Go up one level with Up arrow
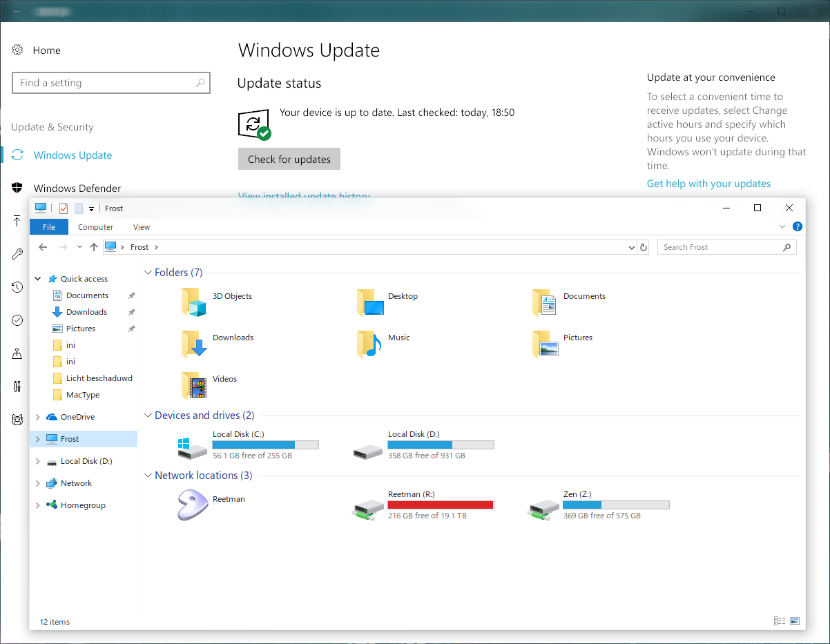The image size is (830, 644). (94, 247)
